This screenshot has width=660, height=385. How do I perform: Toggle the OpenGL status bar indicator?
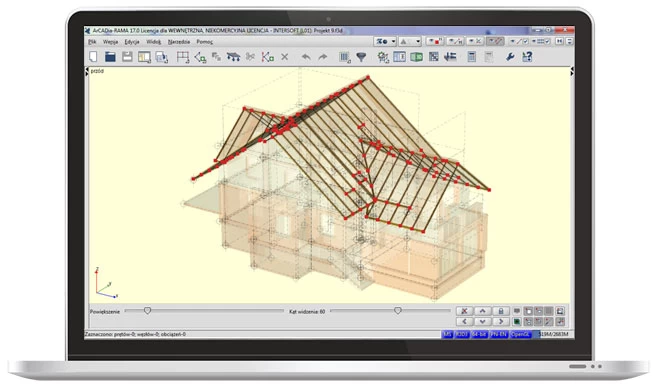coord(520,334)
